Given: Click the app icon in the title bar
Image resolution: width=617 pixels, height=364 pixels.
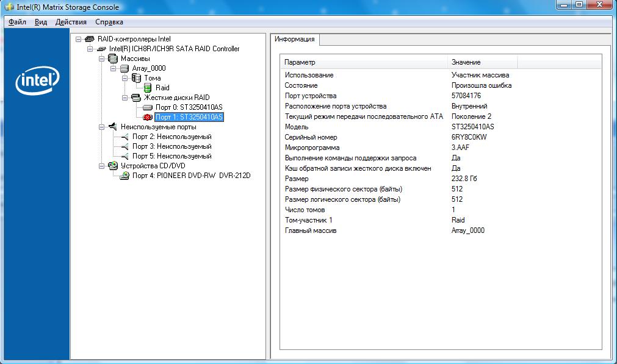Looking at the screenshot, I should (9, 7).
